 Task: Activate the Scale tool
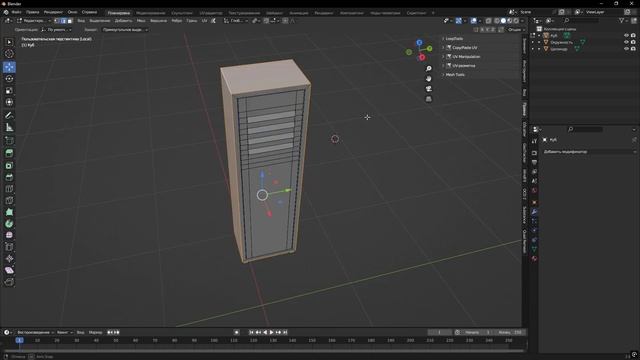[x=9, y=90]
